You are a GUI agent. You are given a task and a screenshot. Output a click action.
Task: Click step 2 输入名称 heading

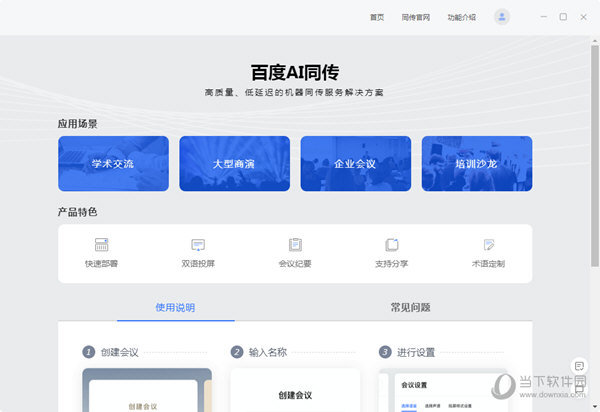[268, 352]
